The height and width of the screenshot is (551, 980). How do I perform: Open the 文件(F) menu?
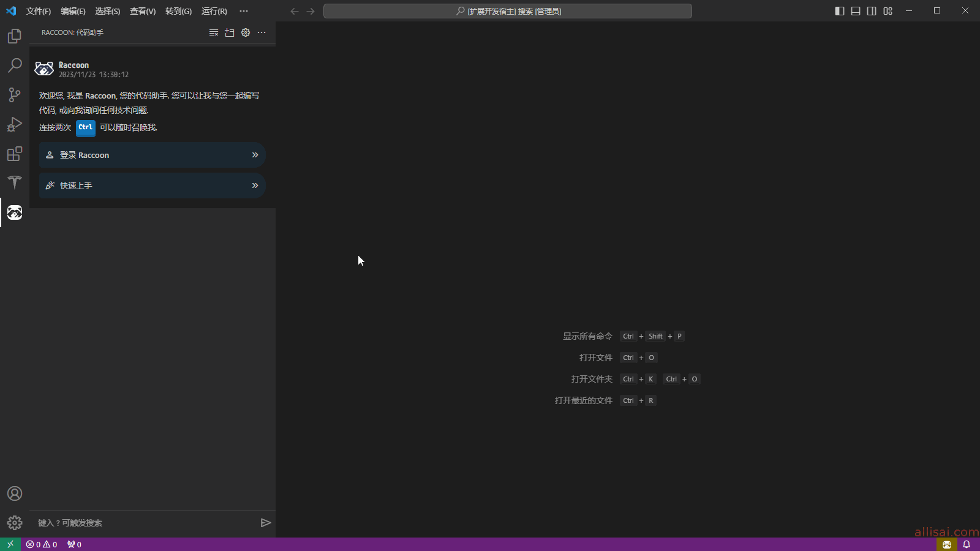tap(39, 11)
